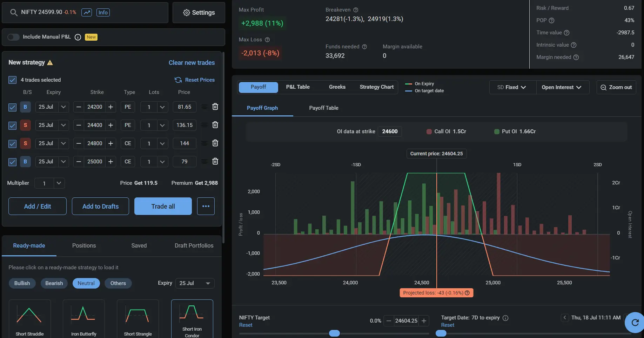Viewport: 644px width, 338px height.
Task: Delete the 24400 PE trade
Action: [x=215, y=125]
